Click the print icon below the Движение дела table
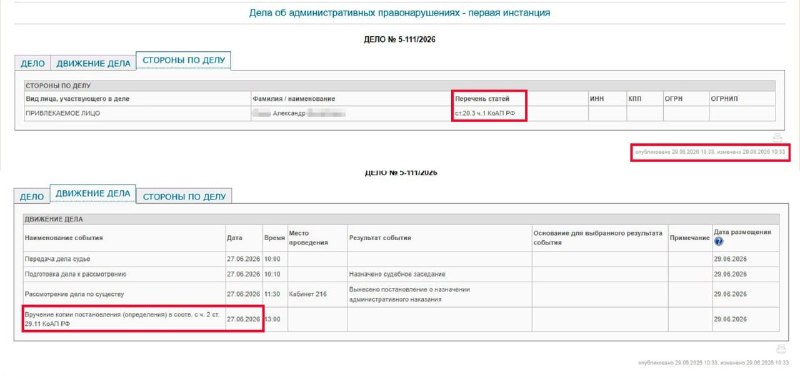The width and height of the screenshot is (800, 379). (x=781, y=349)
